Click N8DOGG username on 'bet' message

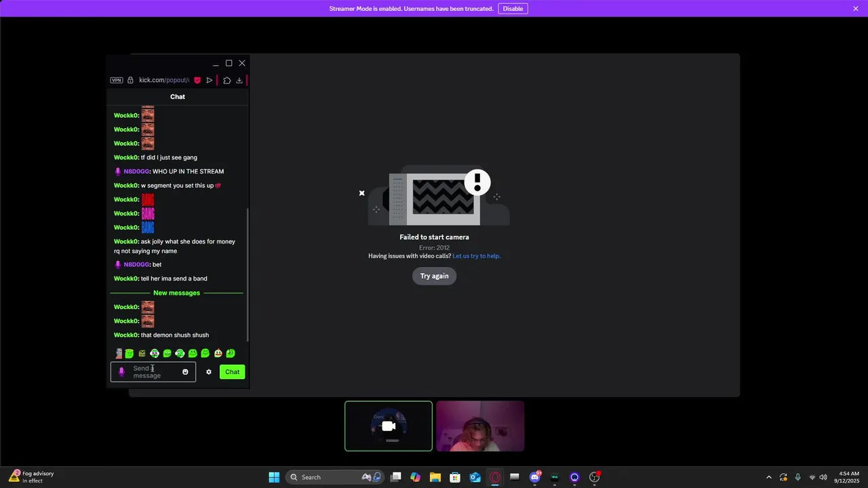tap(136, 264)
